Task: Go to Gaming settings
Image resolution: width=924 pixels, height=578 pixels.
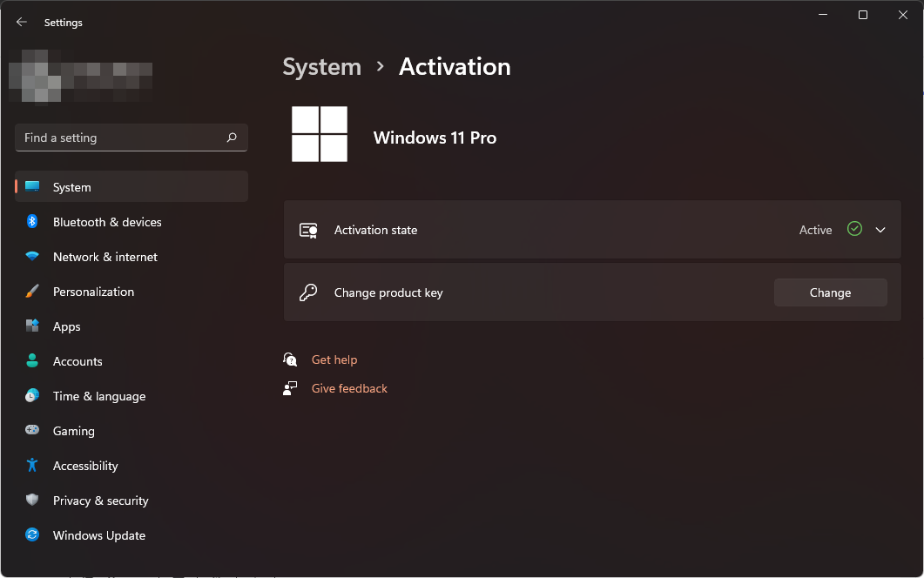Action: (131, 431)
